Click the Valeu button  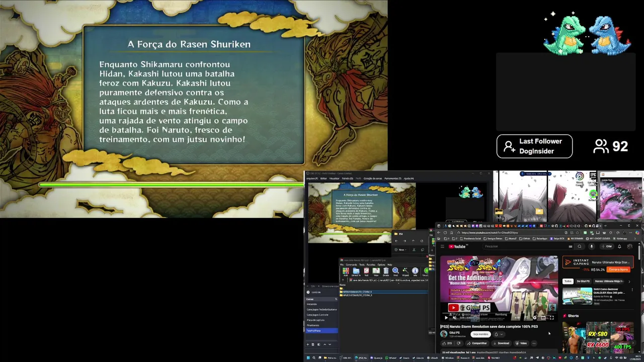[521, 343]
